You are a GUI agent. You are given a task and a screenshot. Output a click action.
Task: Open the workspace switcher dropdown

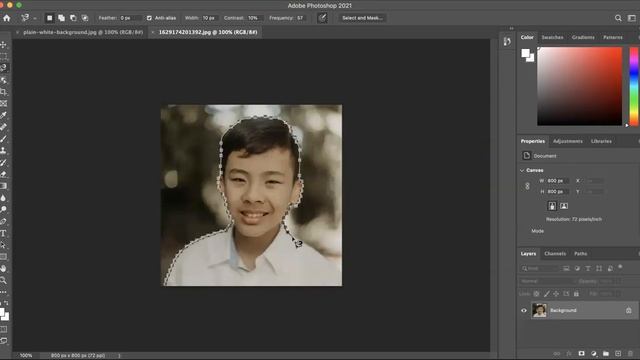tap(631, 18)
